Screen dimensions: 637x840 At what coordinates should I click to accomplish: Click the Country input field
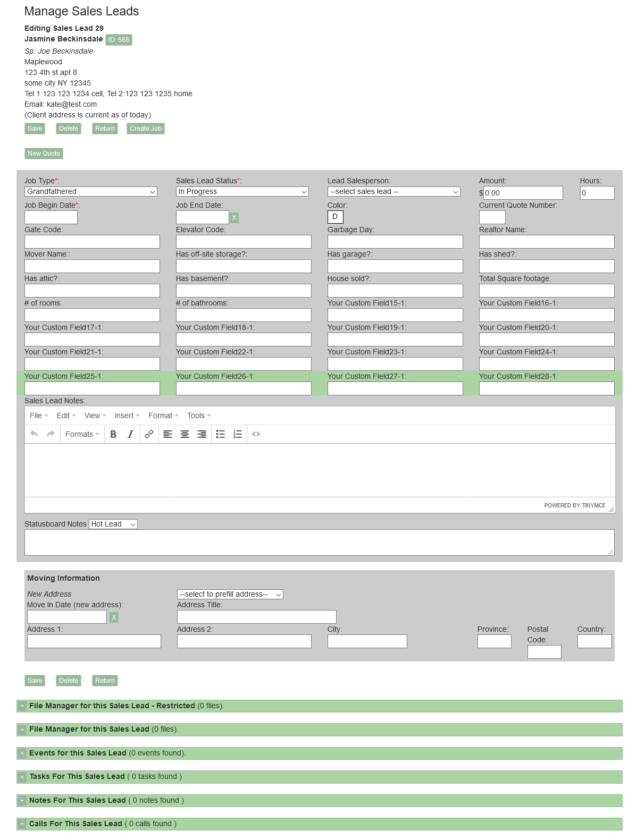(x=594, y=641)
